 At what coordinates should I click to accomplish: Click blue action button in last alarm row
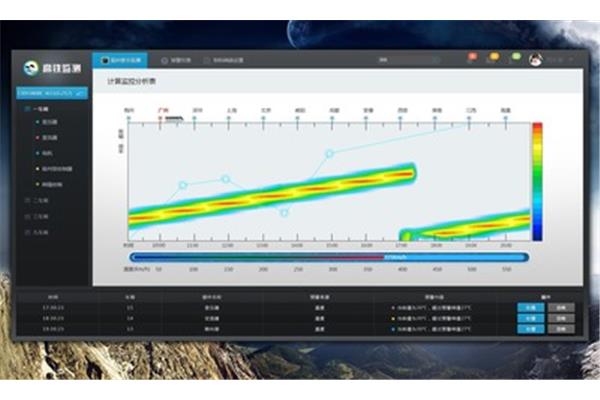[x=531, y=329]
